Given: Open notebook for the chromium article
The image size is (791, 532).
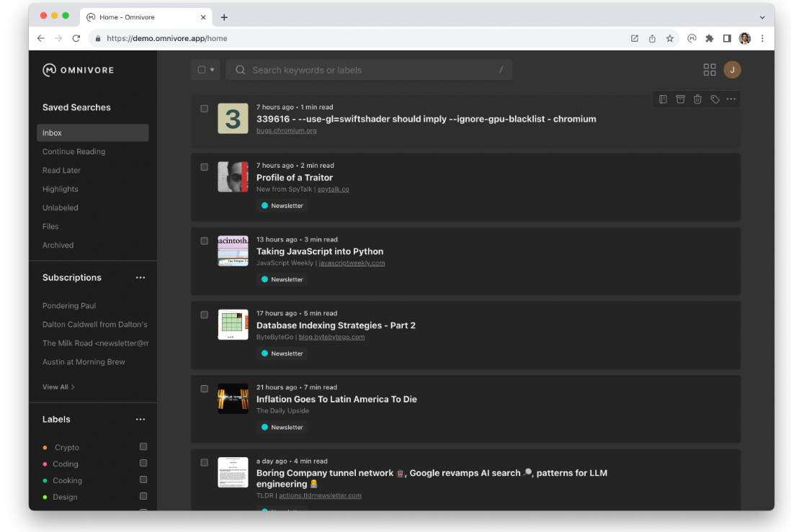Looking at the screenshot, I should tap(663, 99).
